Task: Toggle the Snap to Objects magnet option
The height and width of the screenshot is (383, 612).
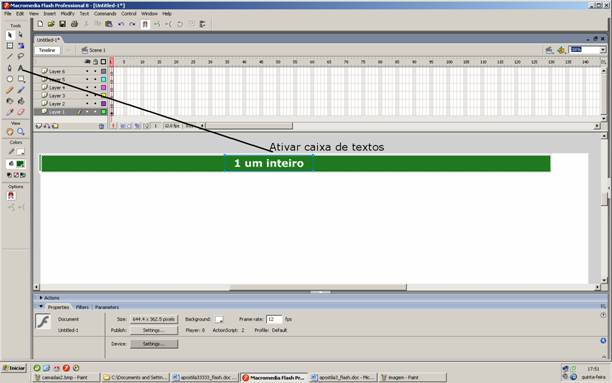Action: click(11, 196)
